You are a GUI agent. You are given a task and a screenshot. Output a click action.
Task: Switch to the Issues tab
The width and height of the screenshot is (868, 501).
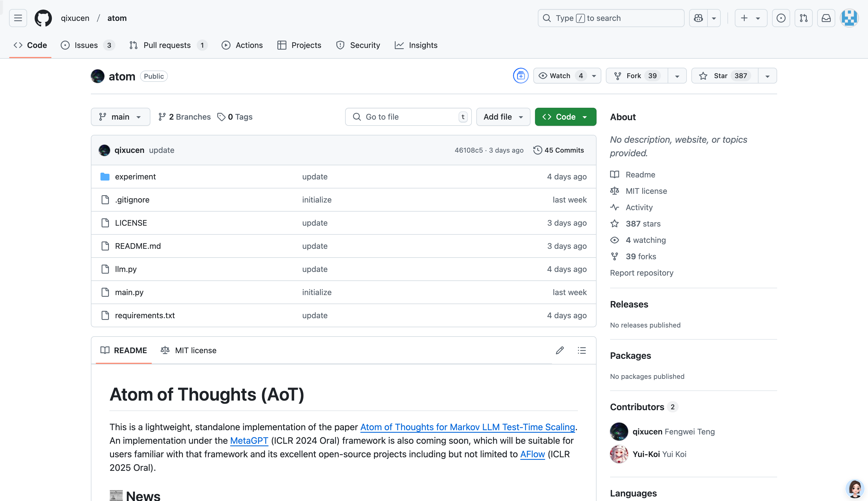click(86, 45)
